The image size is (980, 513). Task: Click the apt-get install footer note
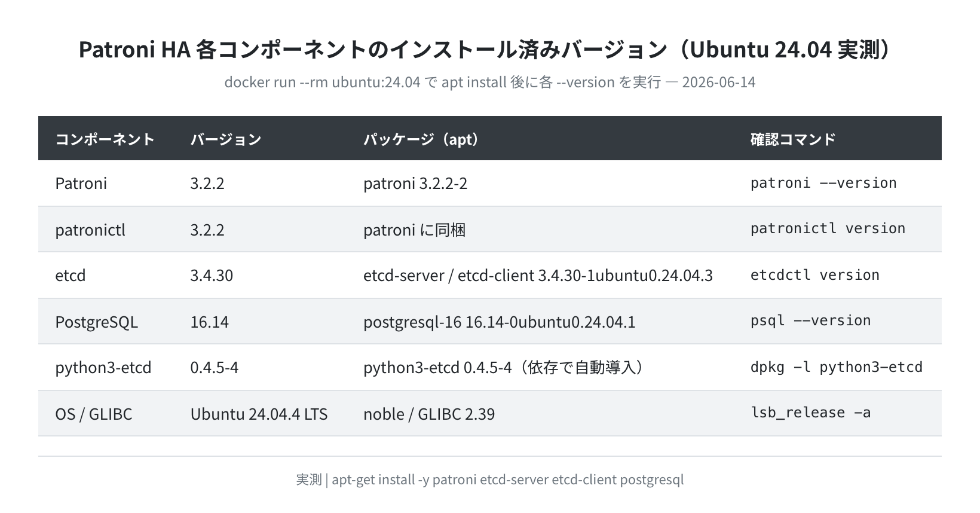[490, 480]
